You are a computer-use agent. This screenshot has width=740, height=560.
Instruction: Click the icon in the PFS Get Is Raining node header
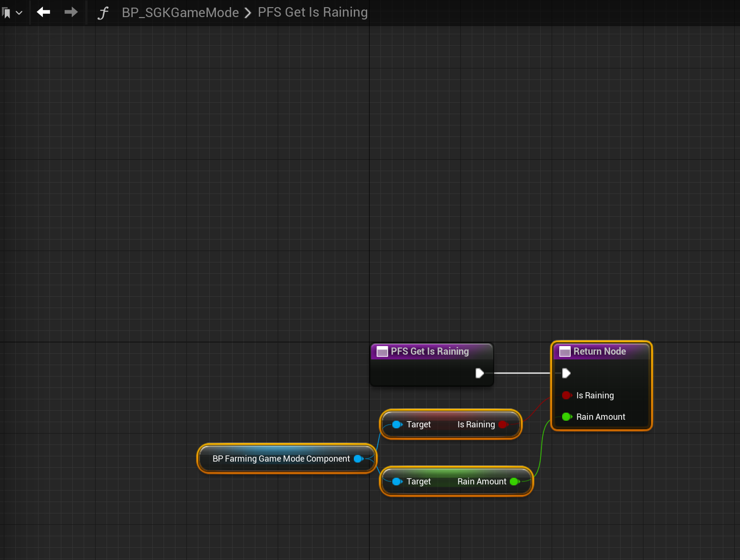[382, 351]
